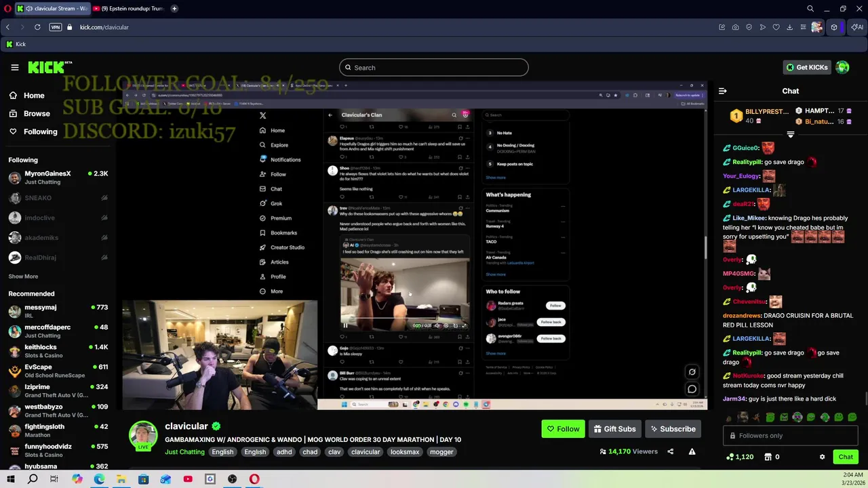Click the address bar showing kick.com/clavicular
Screen dimensions: 868x488
point(104,27)
